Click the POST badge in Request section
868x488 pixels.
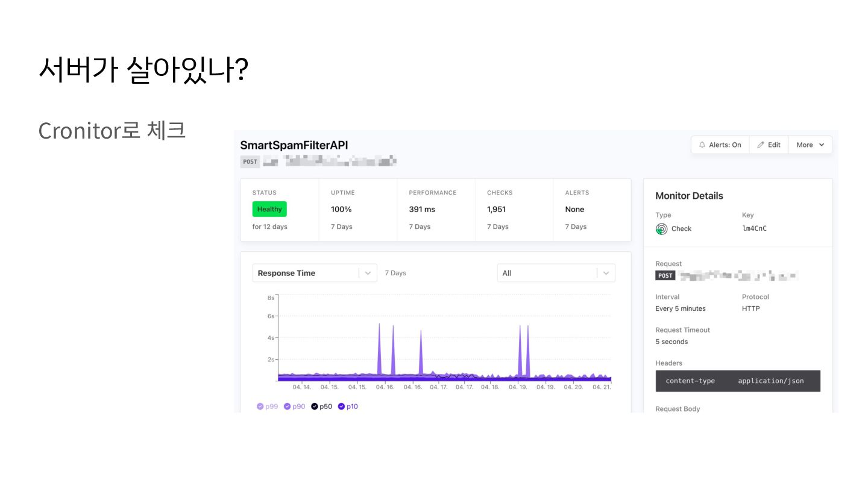pyautogui.click(x=665, y=276)
